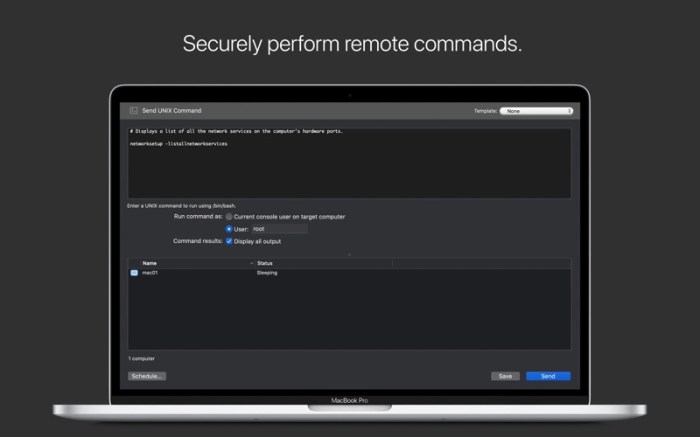Click the divider handle above the computer list
Viewport: 700px width, 437px height.
(x=349, y=254)
